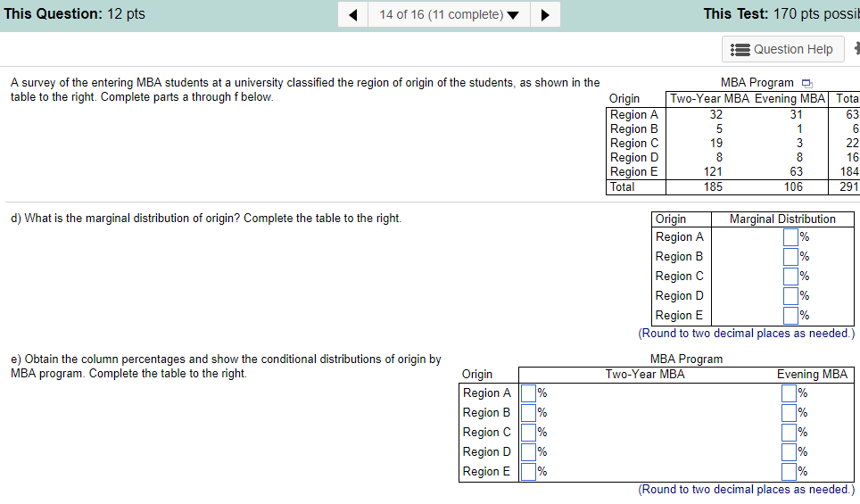Click Two-Year MBA percentage box for Region E
The image size is (860, 504).
(528, 472)
